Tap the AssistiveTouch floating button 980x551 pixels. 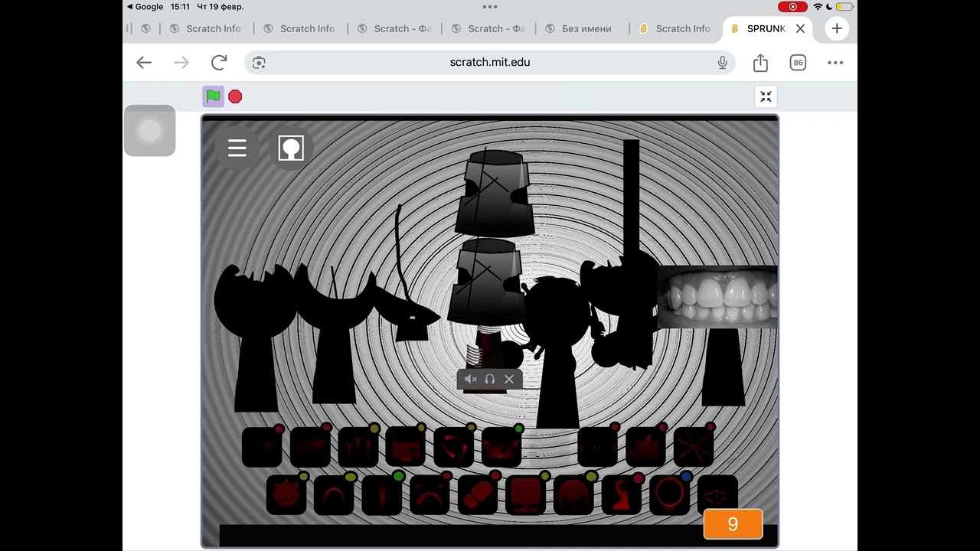[x=150, y=131]
